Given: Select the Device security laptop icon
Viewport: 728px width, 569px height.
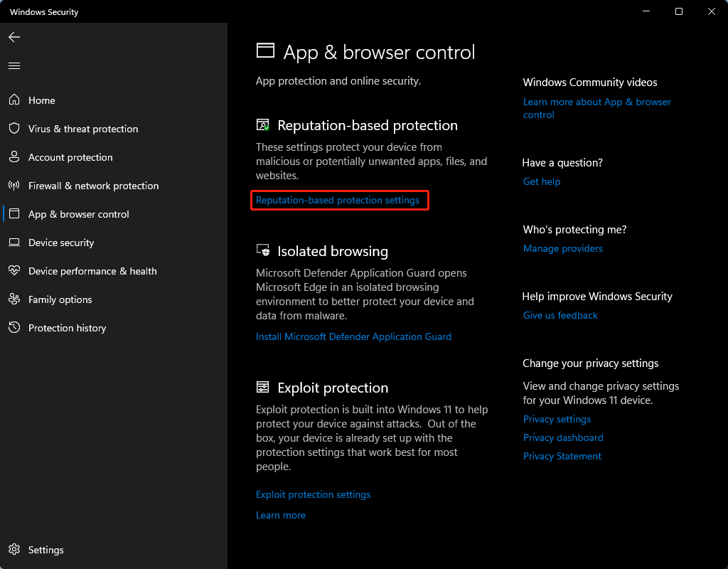Looking at the screenshot, I should point(14,243).
